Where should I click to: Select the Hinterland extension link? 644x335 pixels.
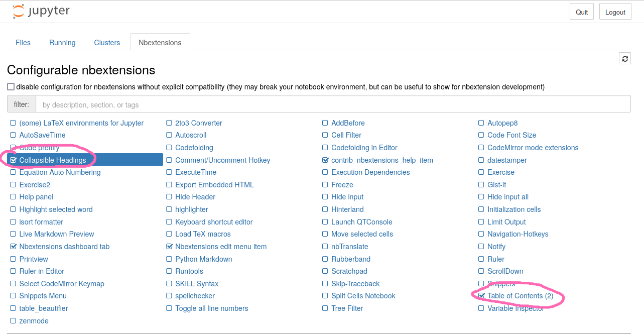[347, 209]
